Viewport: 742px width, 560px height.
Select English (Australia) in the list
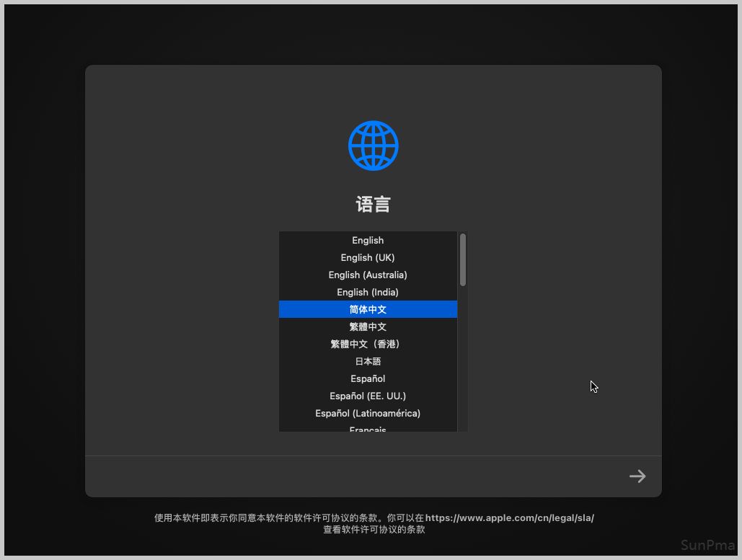point(368,275)
